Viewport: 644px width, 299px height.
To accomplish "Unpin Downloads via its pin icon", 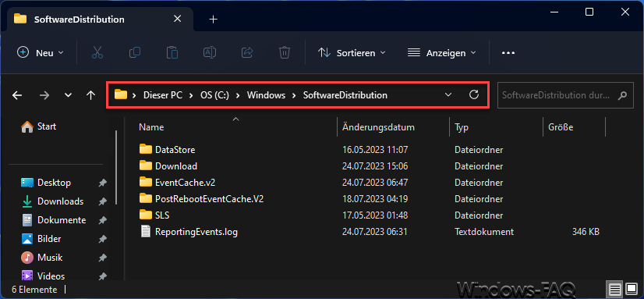I will pyautogui.click(x=103, y=201).
